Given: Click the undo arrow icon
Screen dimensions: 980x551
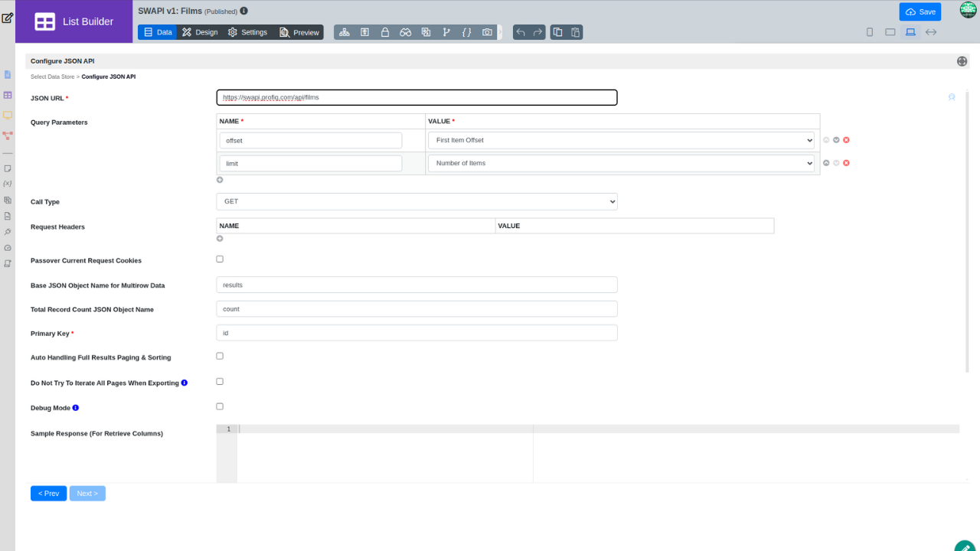Looking at the screenshot, I should 521,32.
